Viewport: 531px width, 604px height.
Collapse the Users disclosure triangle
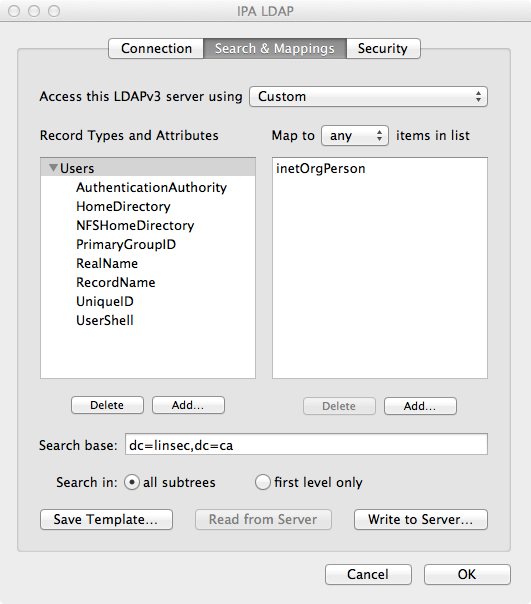pyautogui.click(x=53, y=168)
